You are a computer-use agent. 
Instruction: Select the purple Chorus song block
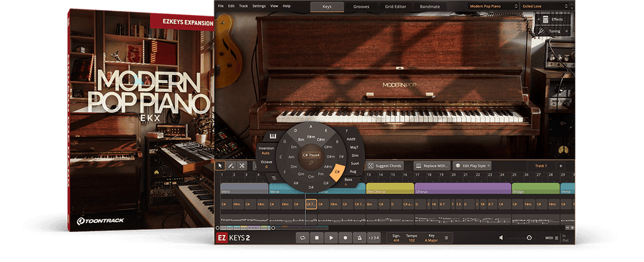coord(463,188)
